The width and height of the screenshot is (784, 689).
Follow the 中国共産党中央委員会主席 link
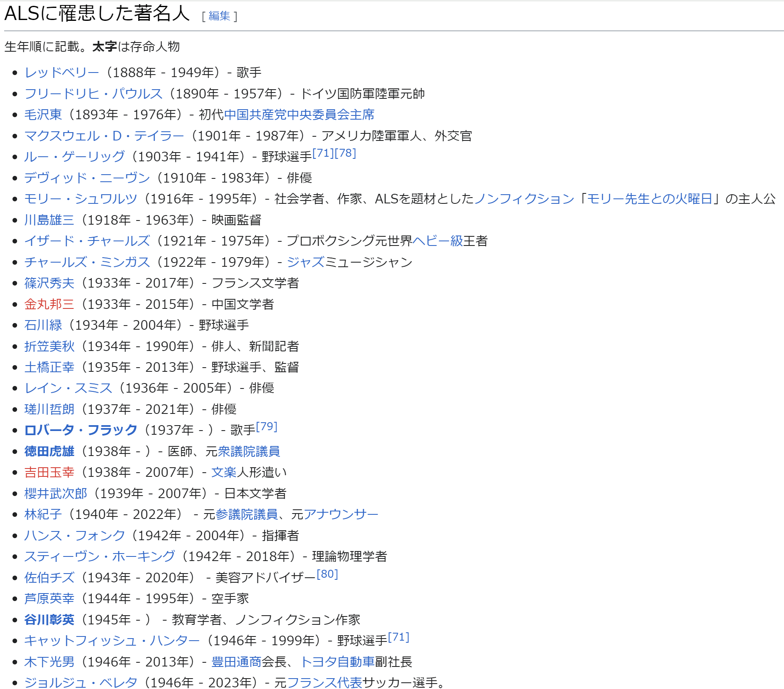(299, 115)
